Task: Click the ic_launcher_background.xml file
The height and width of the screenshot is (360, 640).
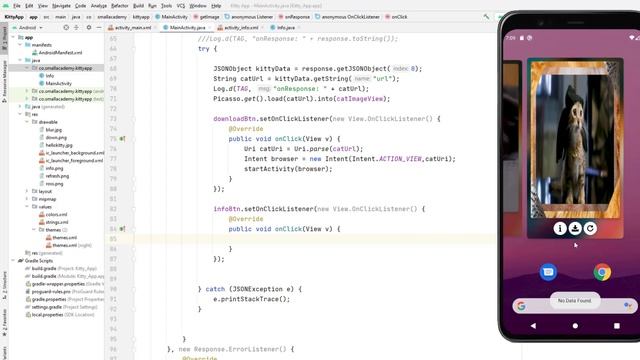Action: click(x=71, y=153)
